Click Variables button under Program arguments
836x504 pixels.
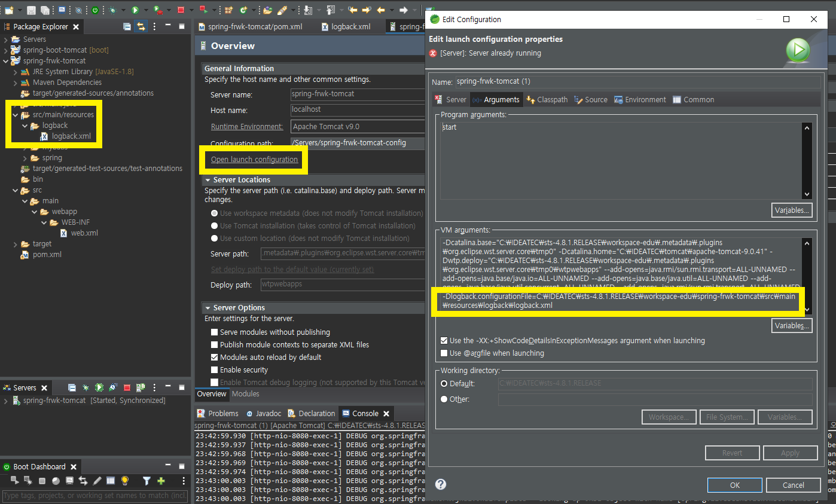click(792, 210)
